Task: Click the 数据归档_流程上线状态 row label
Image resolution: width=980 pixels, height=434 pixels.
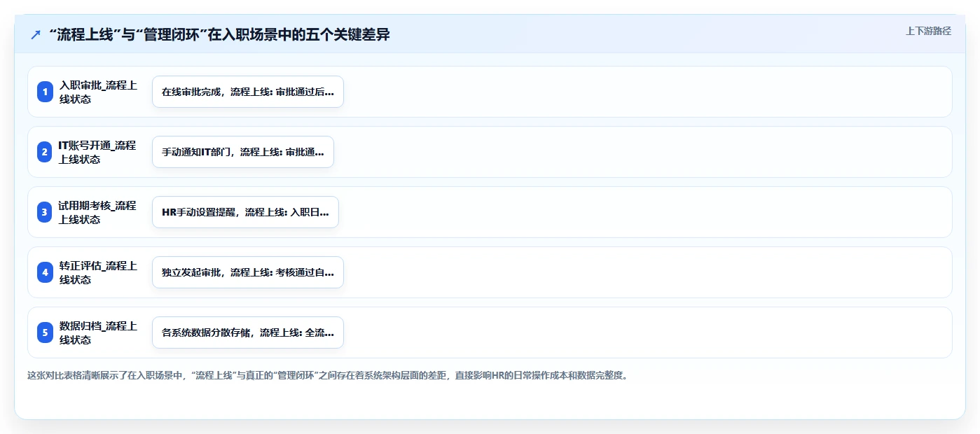Action: tap(99, 332)
